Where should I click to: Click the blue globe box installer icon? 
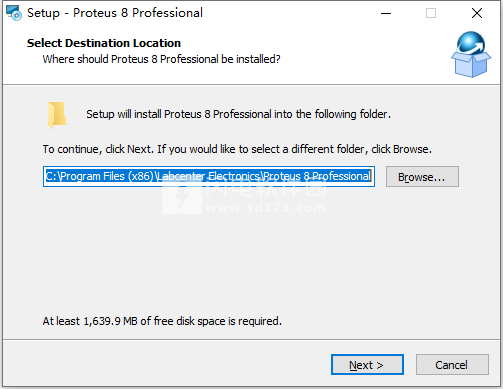pyautogui.click(x=471, y=54)
